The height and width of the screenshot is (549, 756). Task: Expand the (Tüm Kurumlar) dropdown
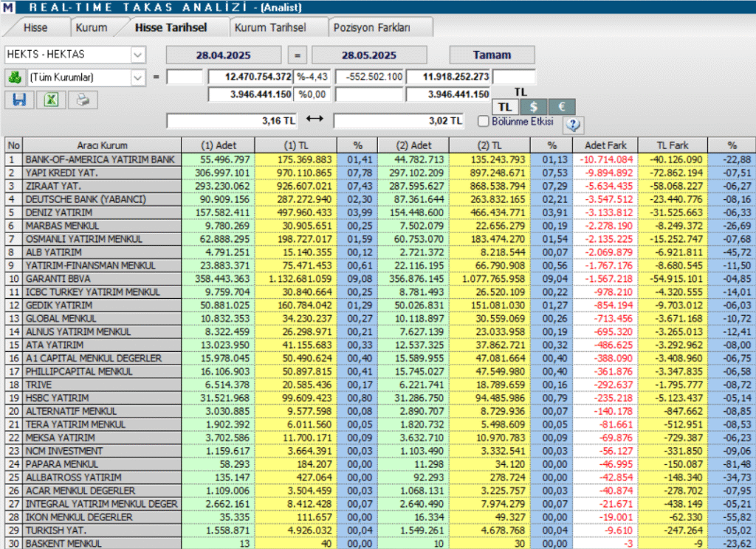137,77
